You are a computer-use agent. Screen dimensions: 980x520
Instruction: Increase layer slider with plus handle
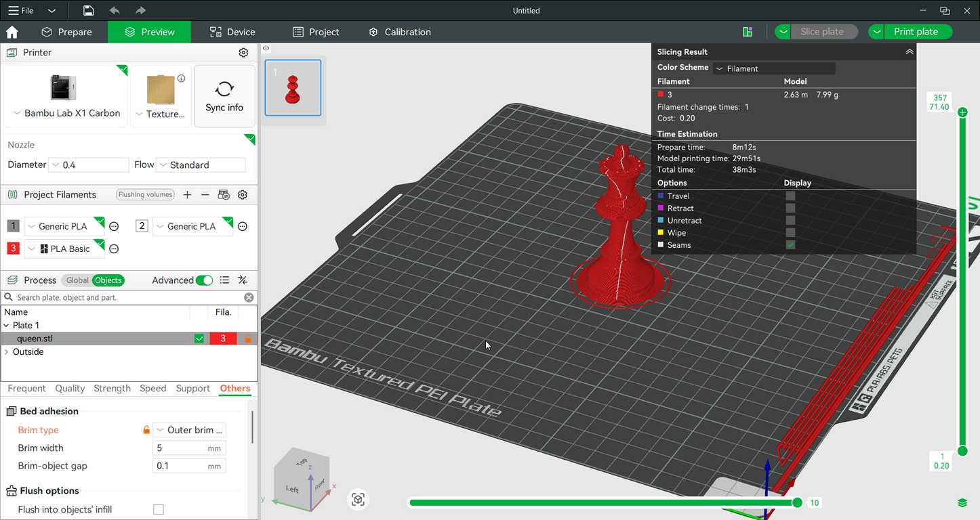(x=962, y=112)
